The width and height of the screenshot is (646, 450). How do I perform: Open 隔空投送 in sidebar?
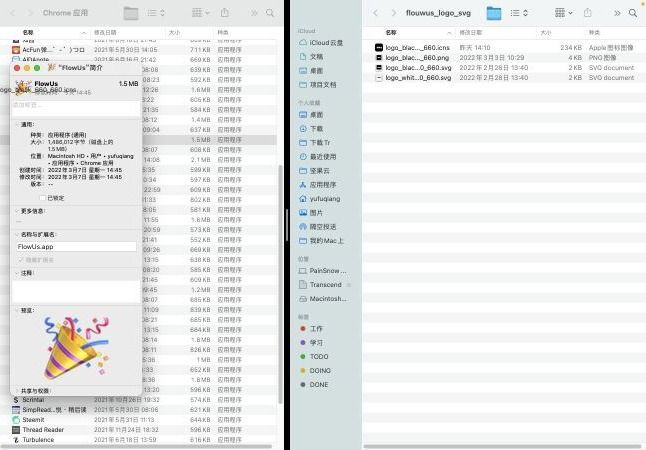[318, 227]
